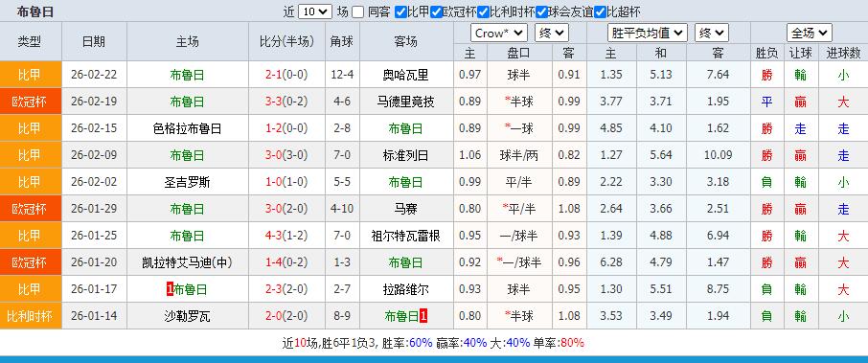The image size is (868, 363).
Task: Open away team 奥哈瓦里 link
Action: tap(406, 75)
